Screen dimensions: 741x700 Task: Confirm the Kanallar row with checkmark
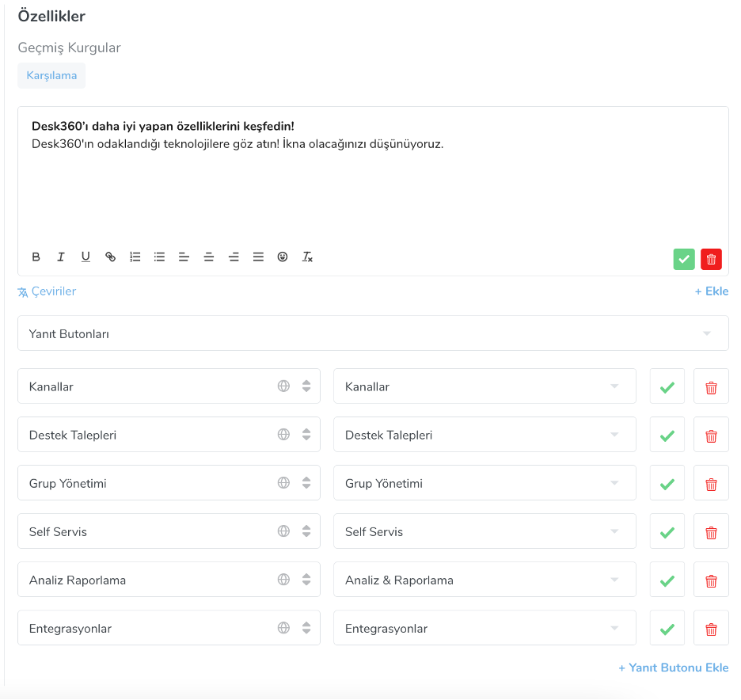point(667,386)
